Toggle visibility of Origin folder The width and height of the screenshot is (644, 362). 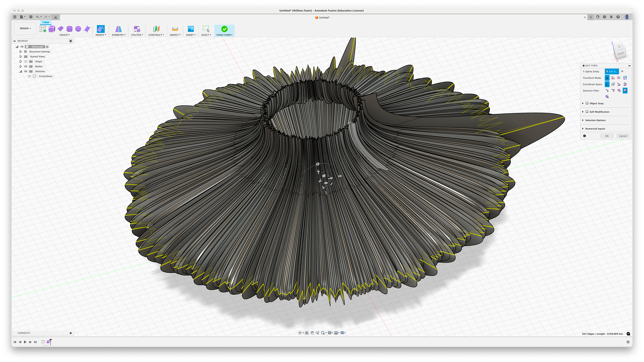click(25, 61)
